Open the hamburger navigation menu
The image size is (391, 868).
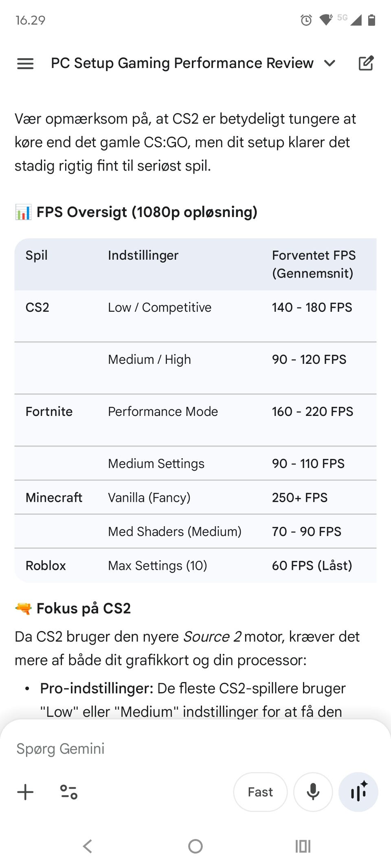click(25, 63)
